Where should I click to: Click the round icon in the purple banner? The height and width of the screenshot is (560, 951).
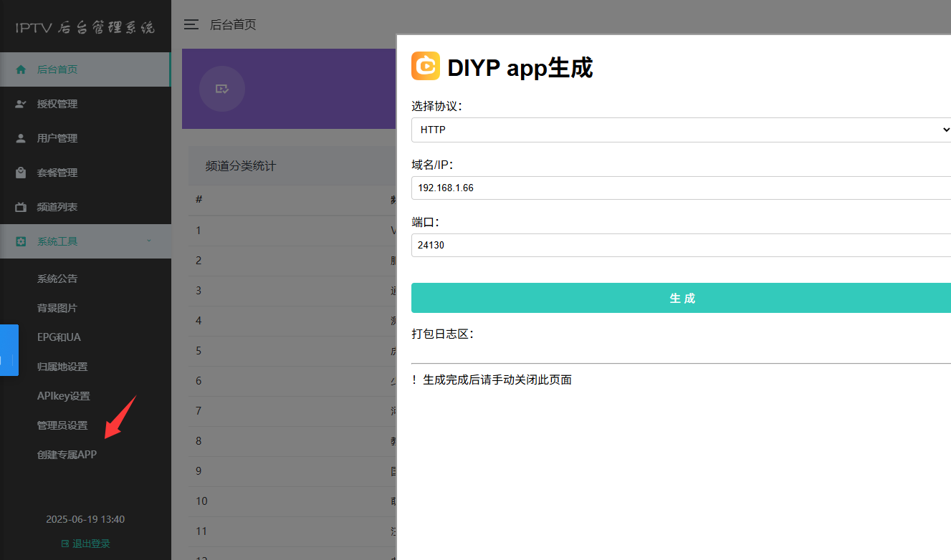point(222,89)
